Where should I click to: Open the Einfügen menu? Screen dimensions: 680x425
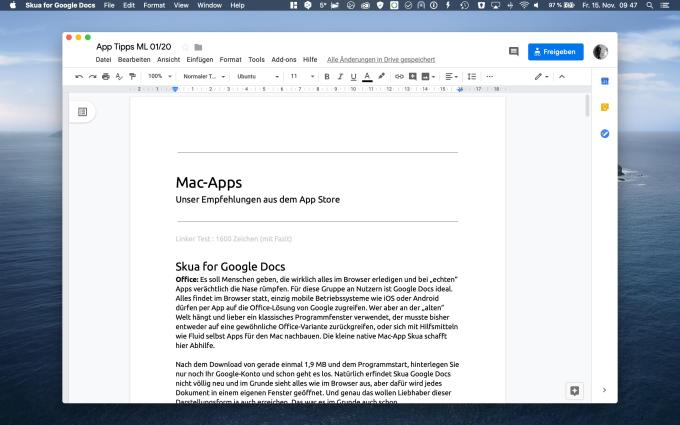pos(199,60)
